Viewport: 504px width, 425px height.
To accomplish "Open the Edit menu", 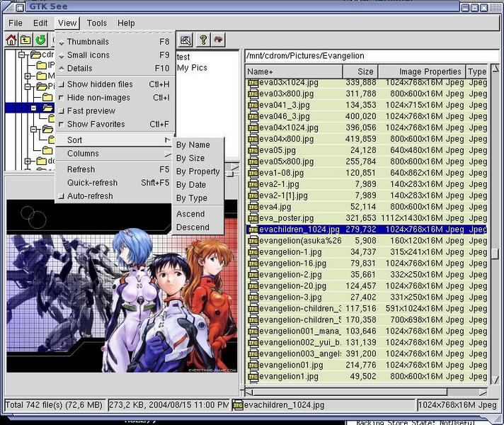I will pos(40,23).
